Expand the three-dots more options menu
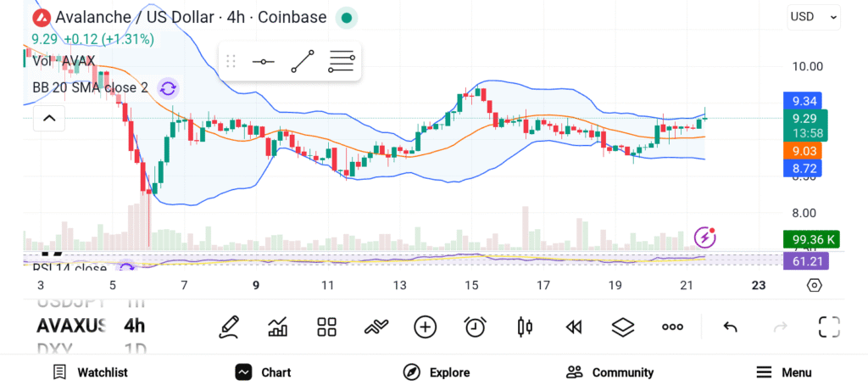Viewport: 868px width, 391px height. pos(672,327)
